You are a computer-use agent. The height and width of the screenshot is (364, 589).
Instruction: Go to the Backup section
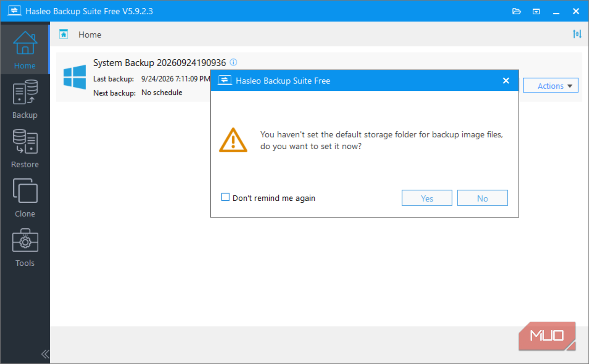25,99
